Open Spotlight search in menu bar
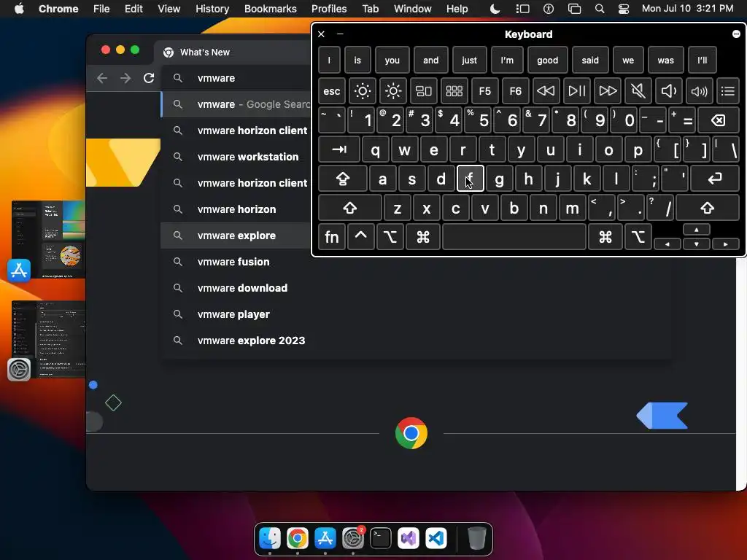747x560 pixels. click(x=600, y=9)
